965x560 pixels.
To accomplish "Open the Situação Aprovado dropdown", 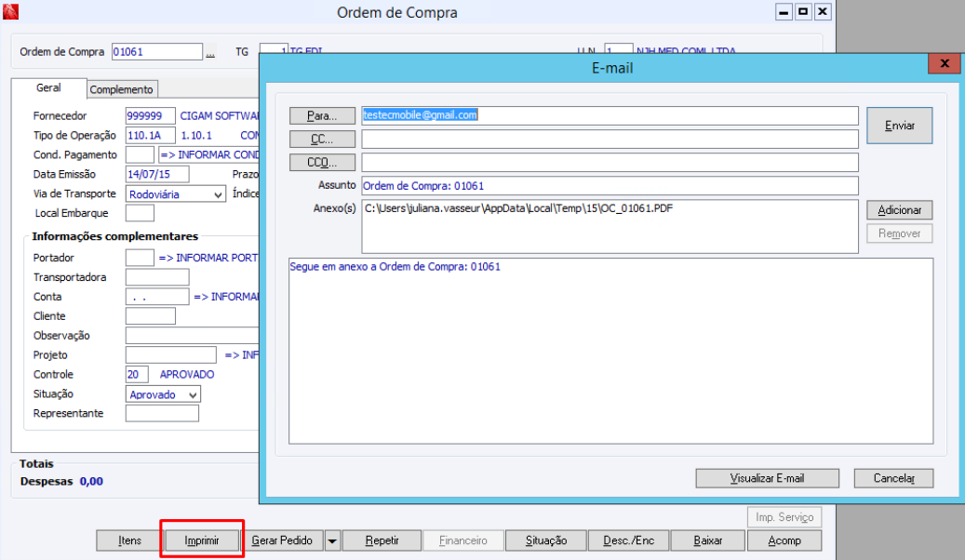I will (194, 394).
